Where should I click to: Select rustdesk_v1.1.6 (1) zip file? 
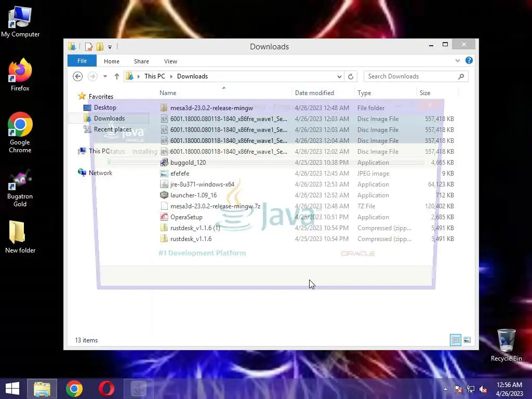(307, 228)
